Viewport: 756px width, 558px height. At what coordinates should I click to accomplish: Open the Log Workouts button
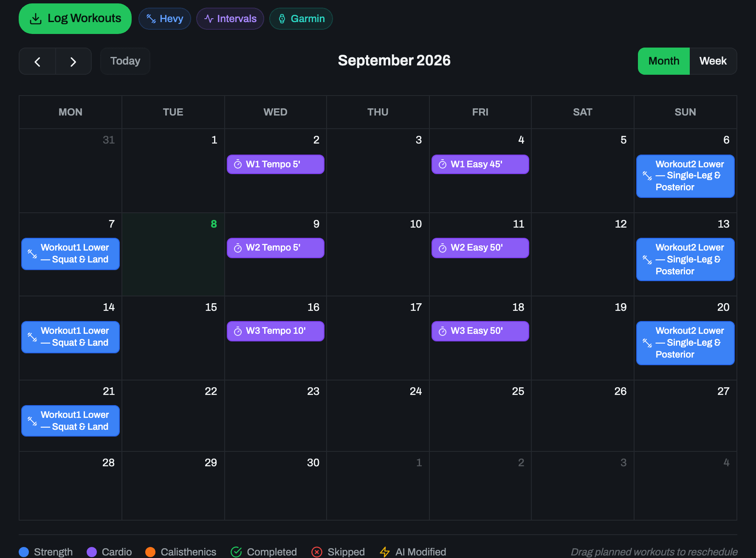pos(75,19)
